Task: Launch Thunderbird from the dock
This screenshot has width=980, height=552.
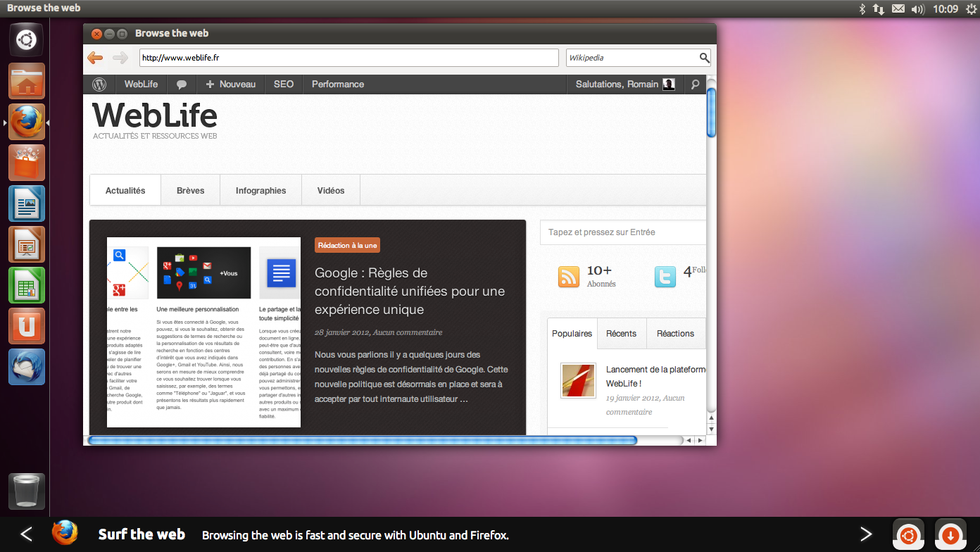Action: click(26, 366)
